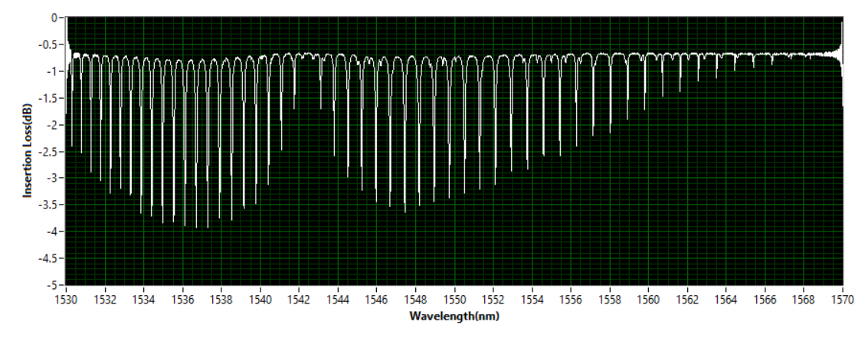
Task: Select the -2.5 insertion loss tick label
Action: click(x=49, y=151)
